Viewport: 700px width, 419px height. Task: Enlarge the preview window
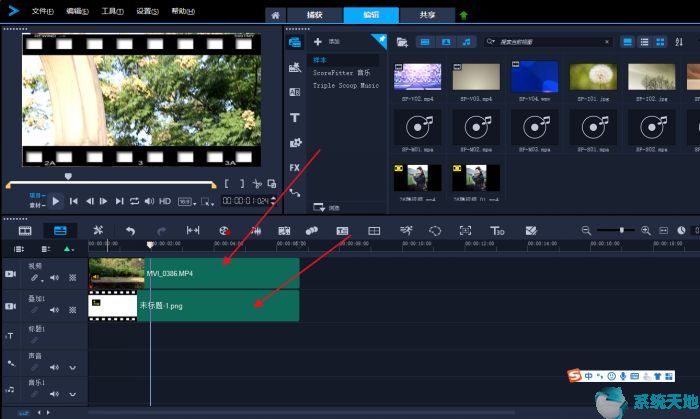coord(271,183)
